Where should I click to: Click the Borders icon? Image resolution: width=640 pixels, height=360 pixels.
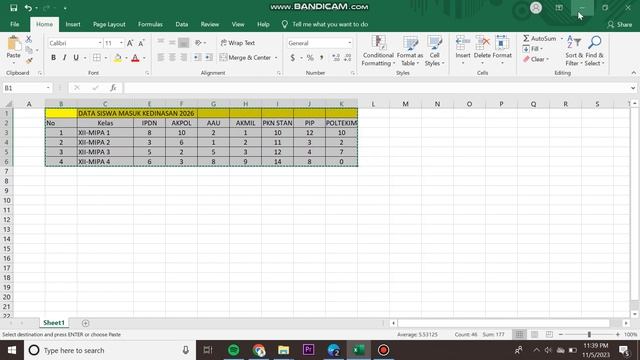pyautogui.click(x=97, y=58)
